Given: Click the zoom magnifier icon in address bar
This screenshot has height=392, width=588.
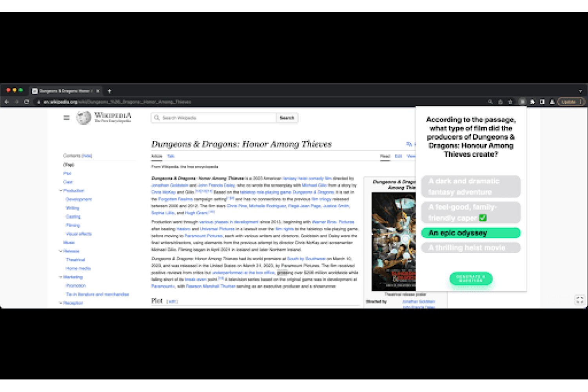Looking at the screenshot, I should pos(490,102).
